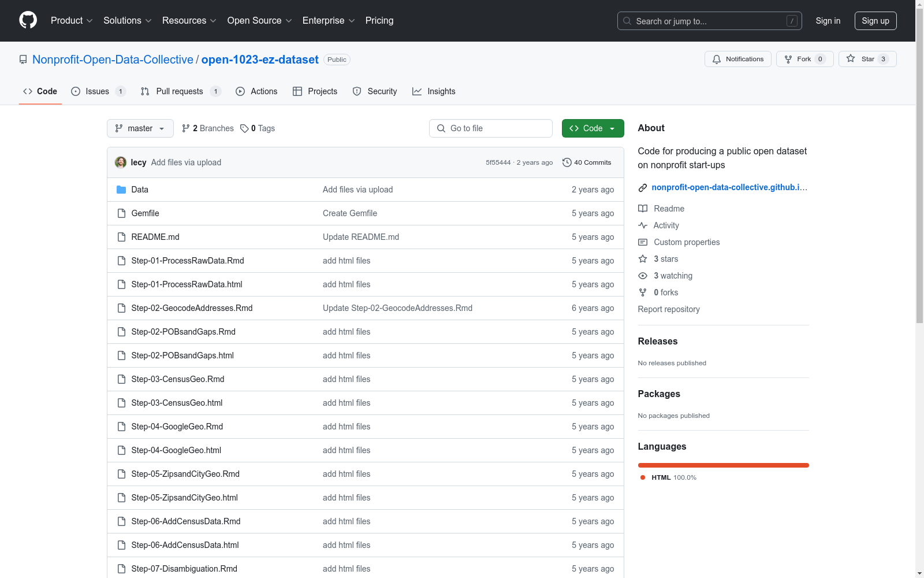This screenshot has height=578, width=924.
Task: Click file icon beside Step-02-POBsandGaps.Rmd
Action: pyautogui.click(x=121, y=332)
